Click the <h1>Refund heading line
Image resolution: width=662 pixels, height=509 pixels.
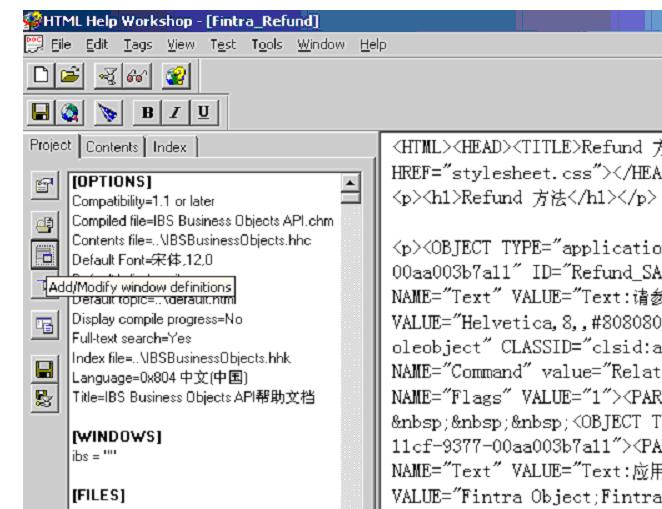point(524,198)
